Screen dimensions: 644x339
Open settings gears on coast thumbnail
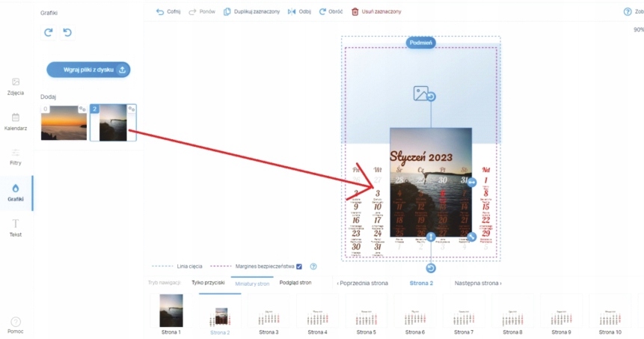coord(132,109)
